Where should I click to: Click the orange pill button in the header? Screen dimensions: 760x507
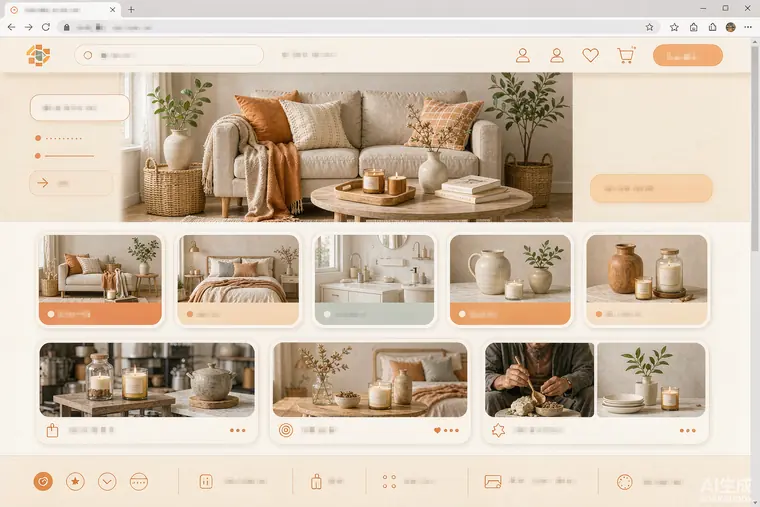coord(688,55)
